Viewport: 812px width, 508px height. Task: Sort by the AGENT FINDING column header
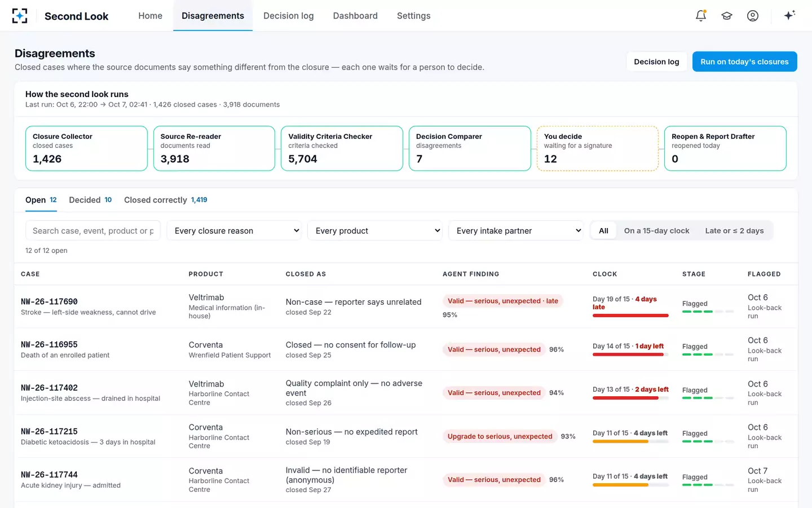point(471,274)
